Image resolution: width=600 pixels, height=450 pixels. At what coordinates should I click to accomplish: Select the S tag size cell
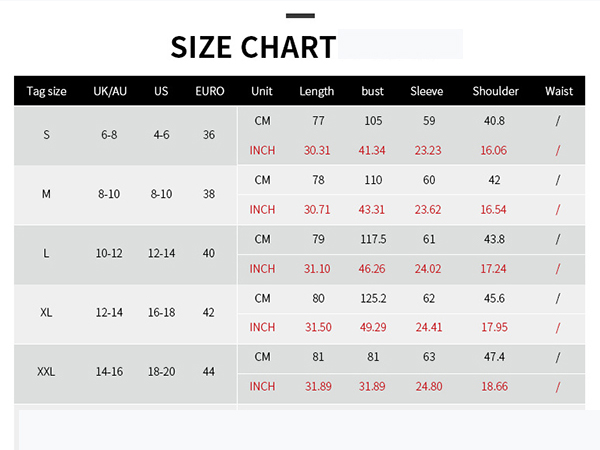[x=46, y=135]
